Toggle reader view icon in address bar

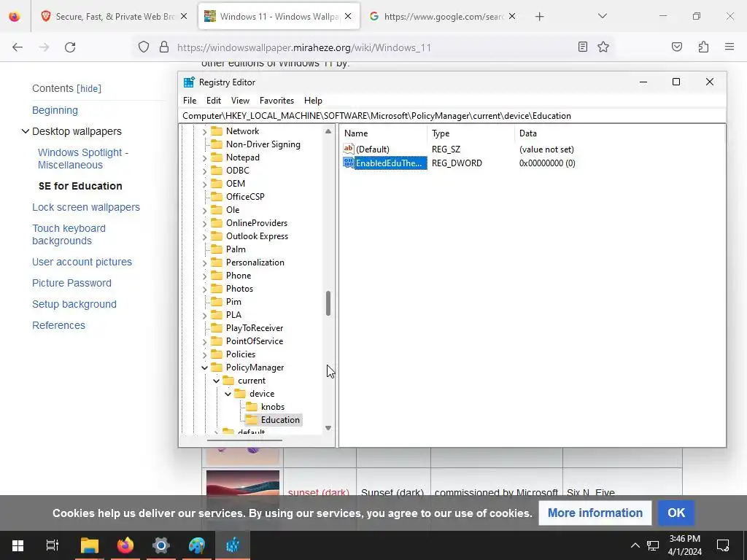tap(582, 47)
